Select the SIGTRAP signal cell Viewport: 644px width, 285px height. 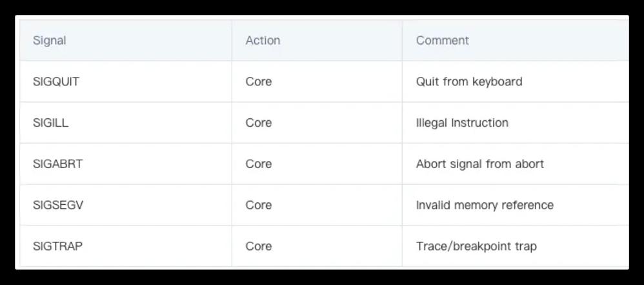point(57,246)
